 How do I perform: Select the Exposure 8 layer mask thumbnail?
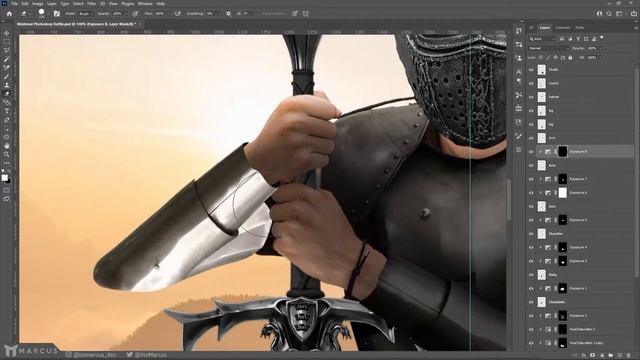point(562,152)
